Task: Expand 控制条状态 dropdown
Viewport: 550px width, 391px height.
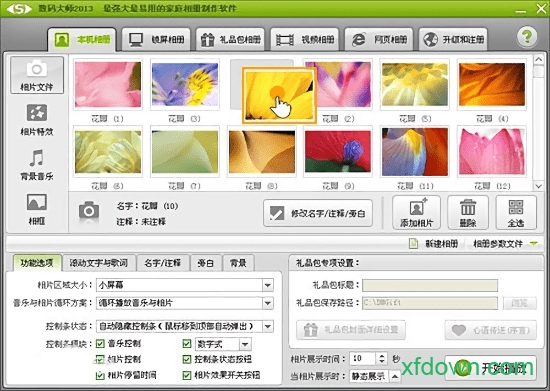Action: (x=268, y=326)
